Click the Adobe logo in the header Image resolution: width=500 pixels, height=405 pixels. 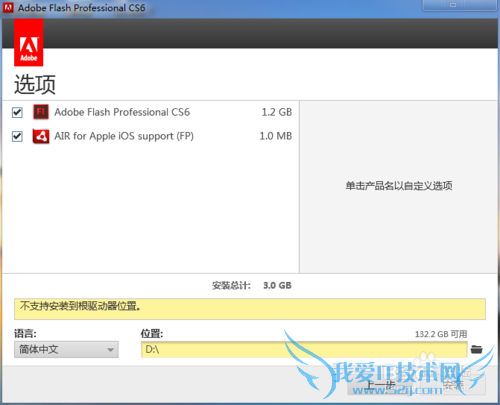[x=29, y=42]
